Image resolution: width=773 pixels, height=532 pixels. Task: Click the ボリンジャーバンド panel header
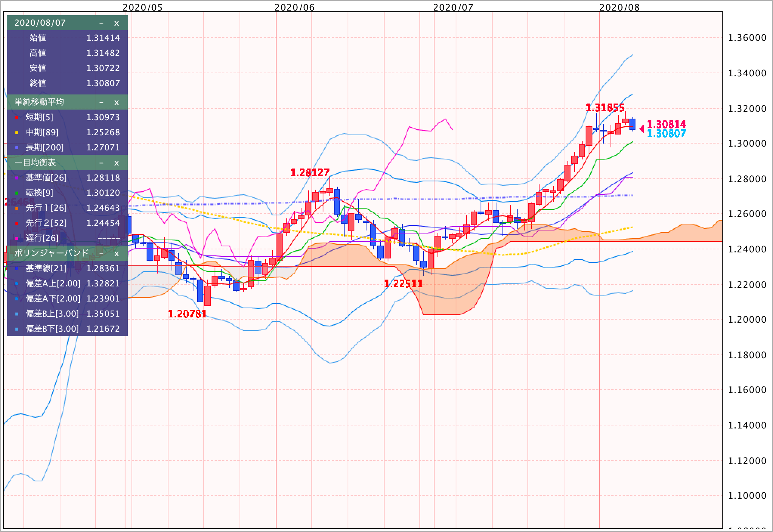click(x=67, y=253)
